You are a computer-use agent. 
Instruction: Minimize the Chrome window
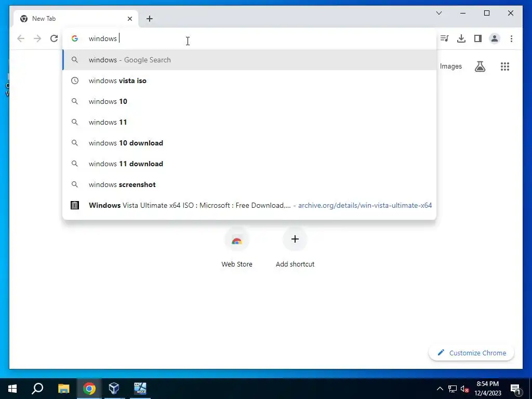(x=463, y=13)
